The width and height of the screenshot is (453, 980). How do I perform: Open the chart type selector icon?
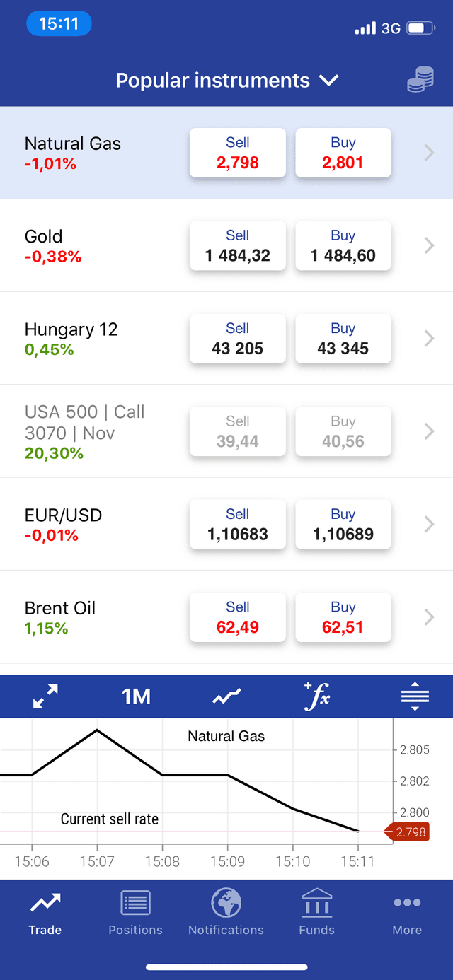coord(225,696)
